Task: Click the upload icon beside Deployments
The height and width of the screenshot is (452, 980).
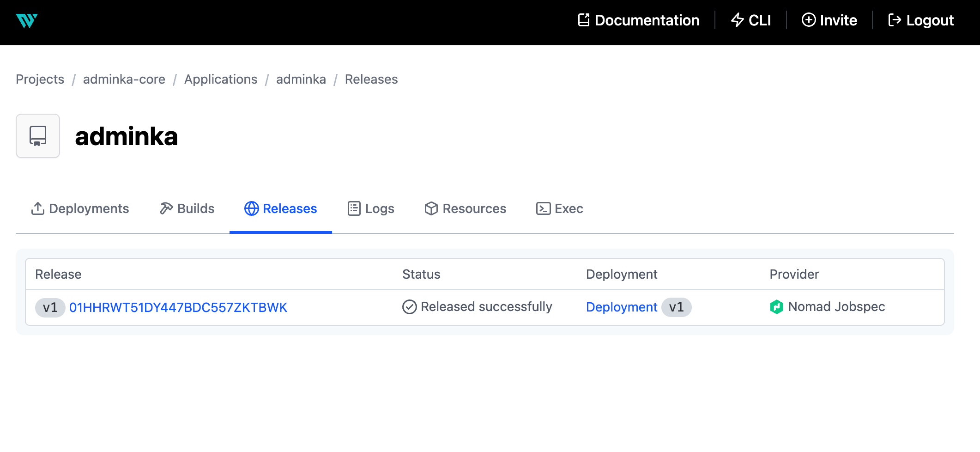Action: (x=37, y=209)
